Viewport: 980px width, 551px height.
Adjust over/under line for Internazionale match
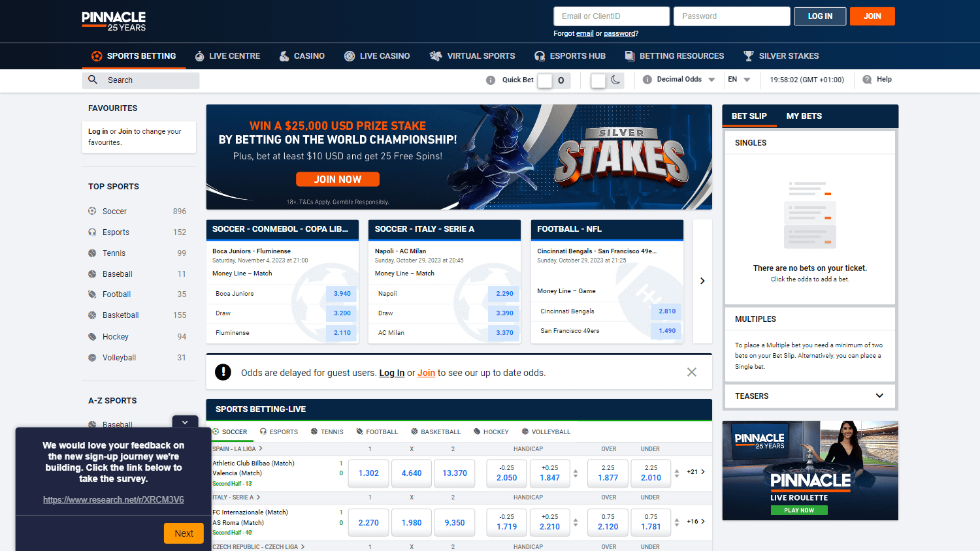tap(677, 522)
